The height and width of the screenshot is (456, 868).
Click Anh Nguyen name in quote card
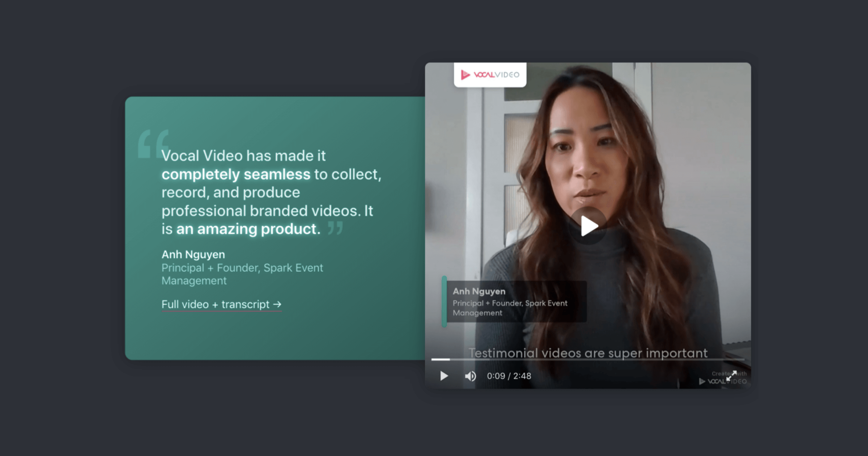(x=193, y=254)
